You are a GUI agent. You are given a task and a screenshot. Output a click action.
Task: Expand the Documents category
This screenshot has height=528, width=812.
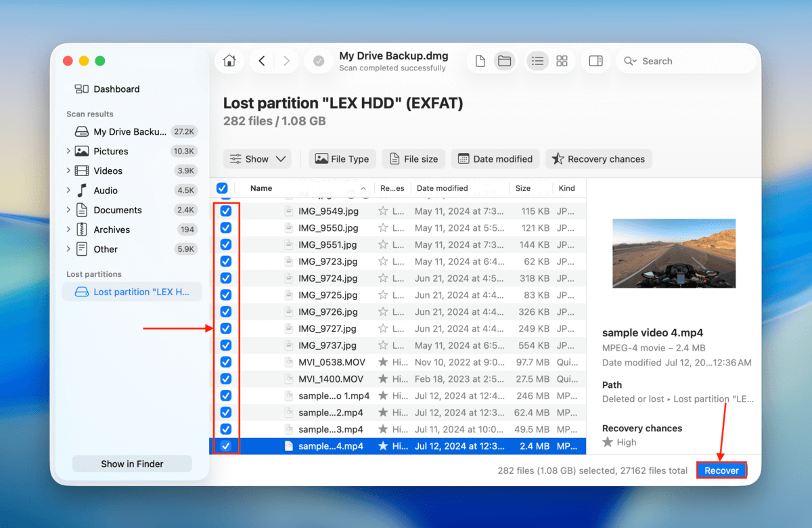coord(68,210)
